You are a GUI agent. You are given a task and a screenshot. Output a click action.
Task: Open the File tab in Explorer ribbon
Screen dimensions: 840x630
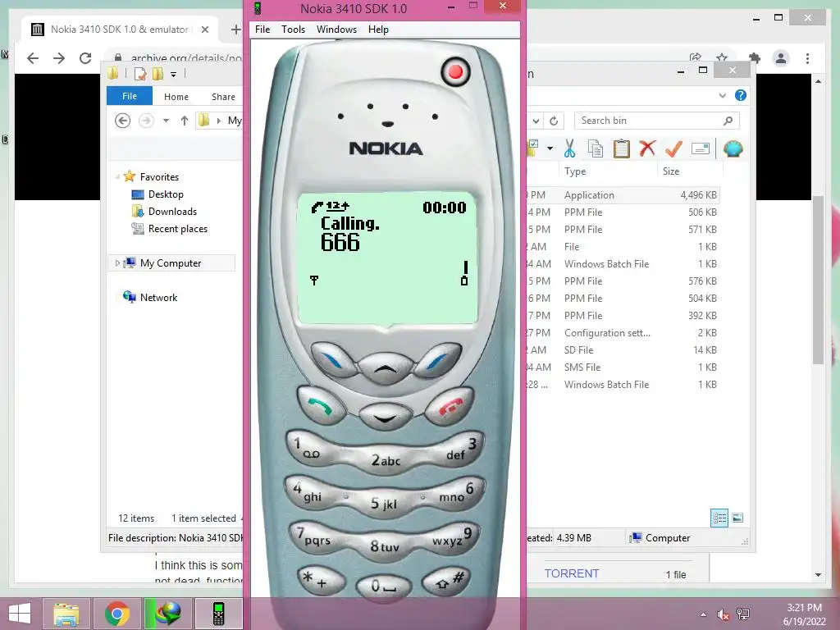click(130, 97)
